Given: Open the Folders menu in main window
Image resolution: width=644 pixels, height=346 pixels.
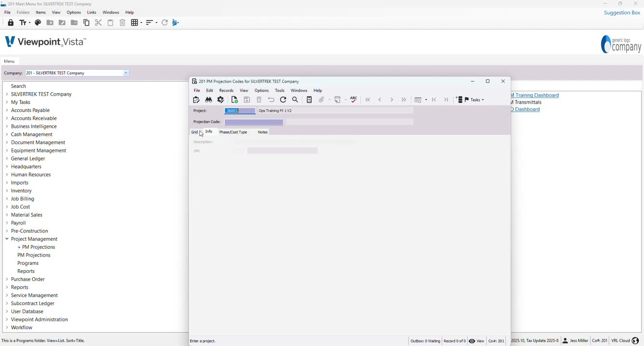Looking at the screenshot, I should 23,12.
